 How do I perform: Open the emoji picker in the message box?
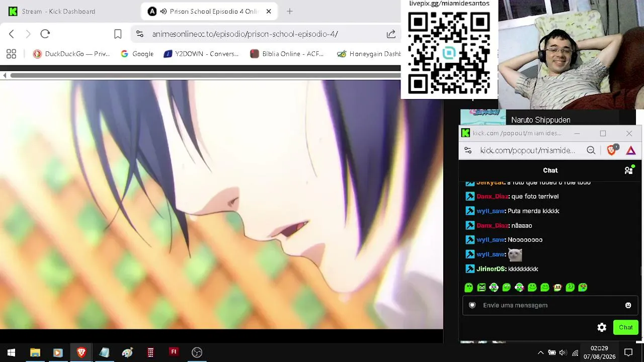[628, 305]
